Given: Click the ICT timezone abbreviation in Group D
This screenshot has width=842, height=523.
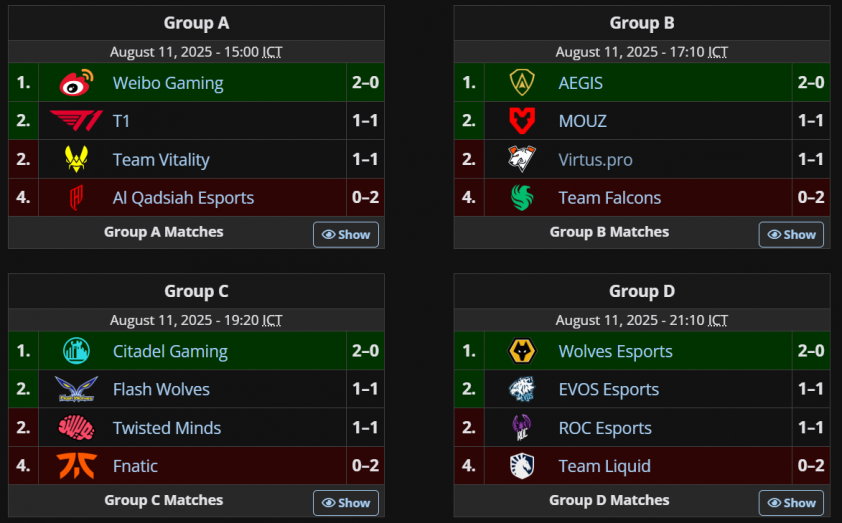Looking at the screenshot, I should click(x=718, y=320).
